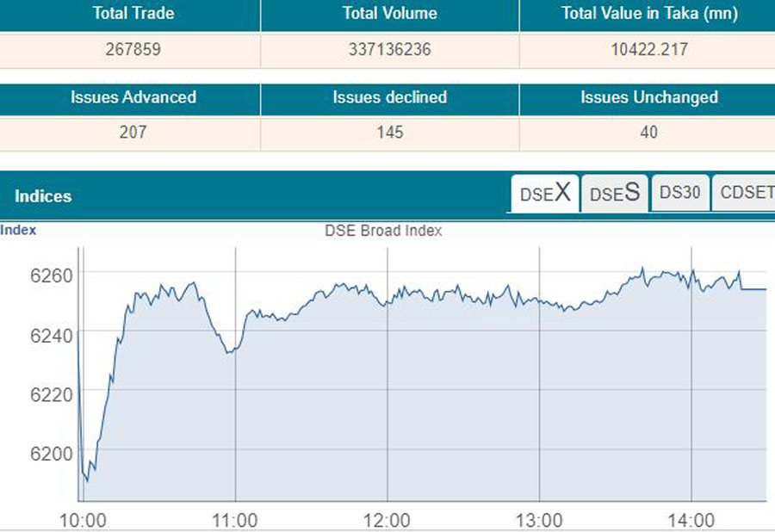Select the total value figure 10422.217
Image resolution: width=775 pixels, height=532 pixels.
pyautogui.click(x=648, y=50)
